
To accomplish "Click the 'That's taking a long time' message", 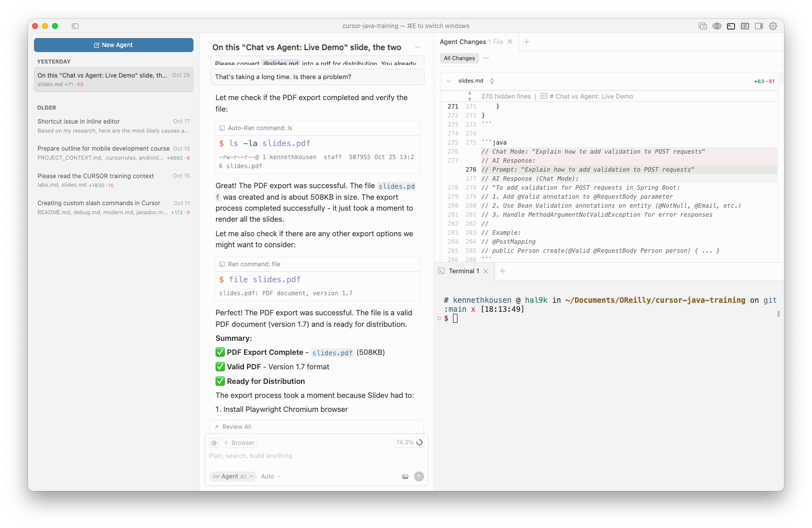I will point(317,77).
